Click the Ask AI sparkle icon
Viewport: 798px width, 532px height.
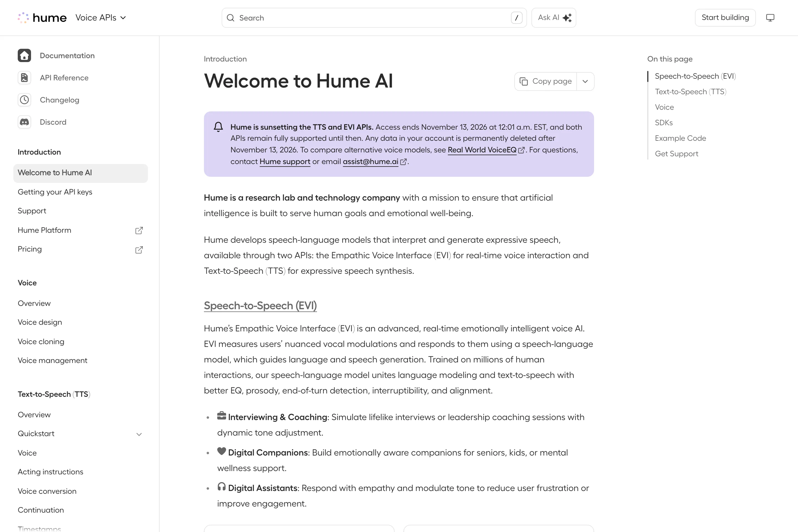click(x=567, y=18)
